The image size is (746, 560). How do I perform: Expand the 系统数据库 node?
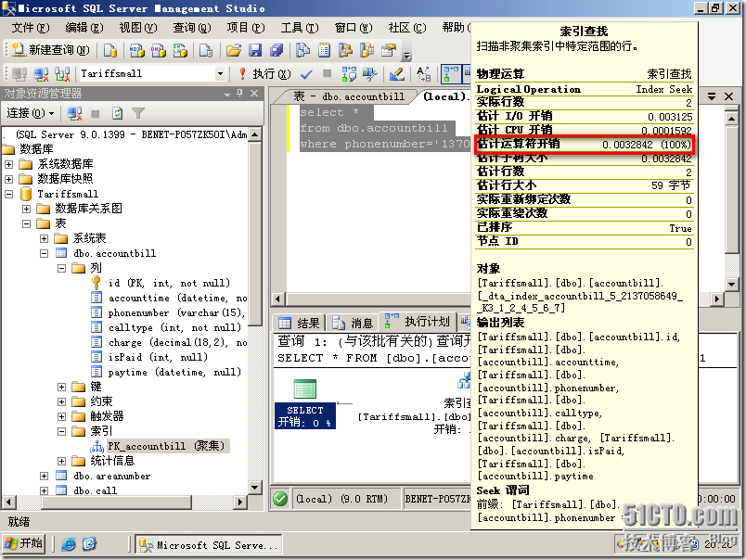(9, 164)
